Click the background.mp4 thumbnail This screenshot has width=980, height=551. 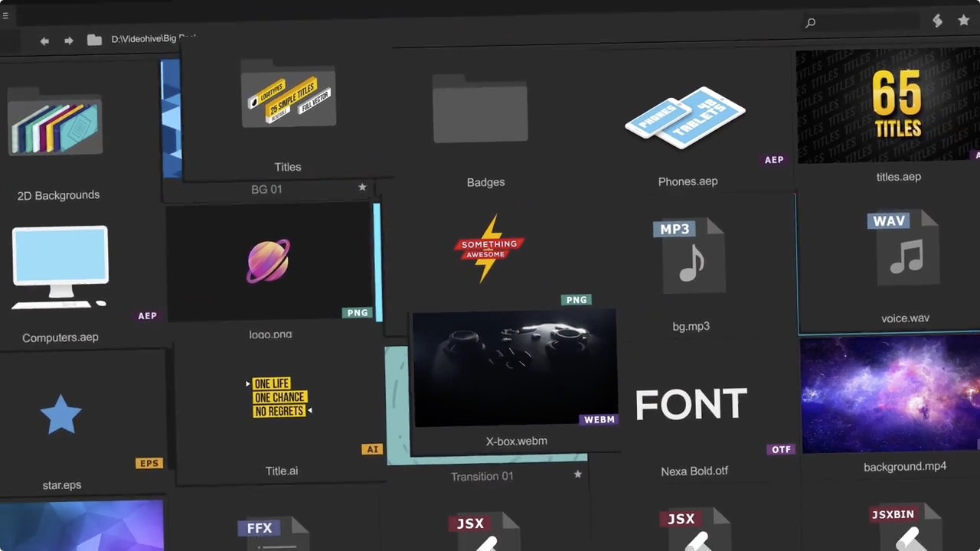click(x=890, y=394)
